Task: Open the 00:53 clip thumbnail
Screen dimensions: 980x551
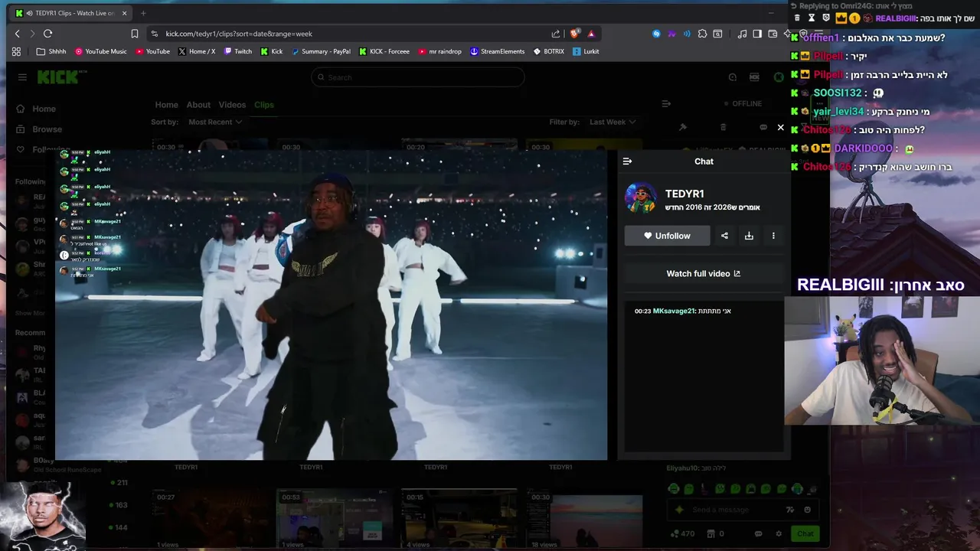Action: (x=335, y=519)
